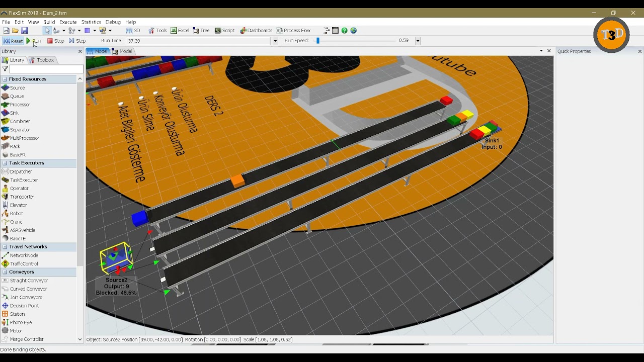Screen dimensions: 644x362
Task: Click the green help question icon
Action: [x=345, y=31]
